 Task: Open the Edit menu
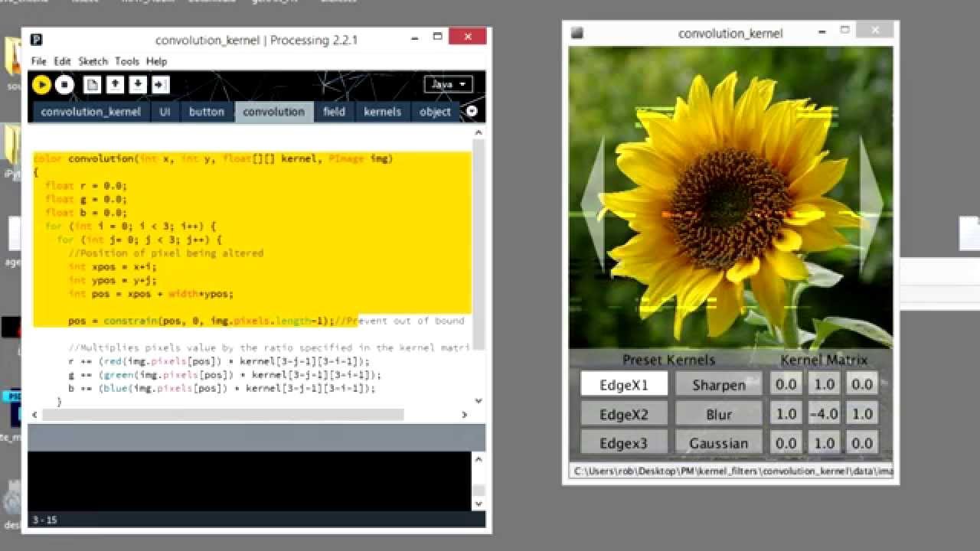coord(62,61)
